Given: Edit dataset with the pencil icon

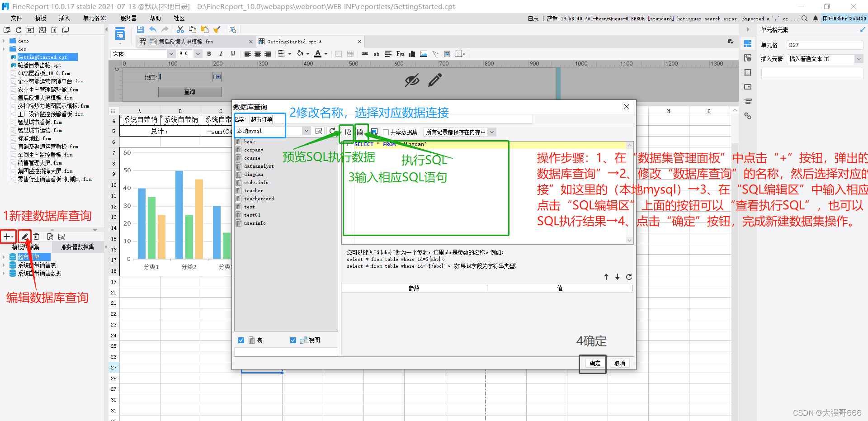Looking at the screenshot, I should [25, 237].
